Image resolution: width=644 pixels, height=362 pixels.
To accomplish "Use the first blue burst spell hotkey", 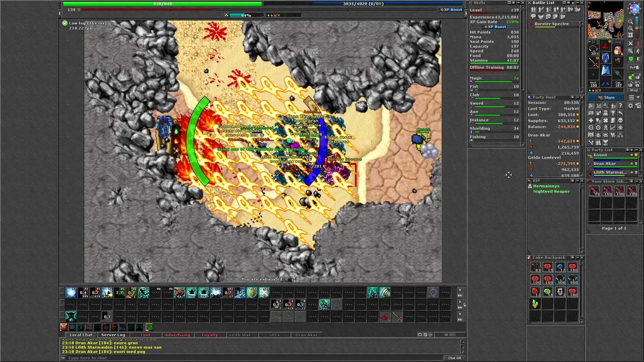I will (71, 293).
